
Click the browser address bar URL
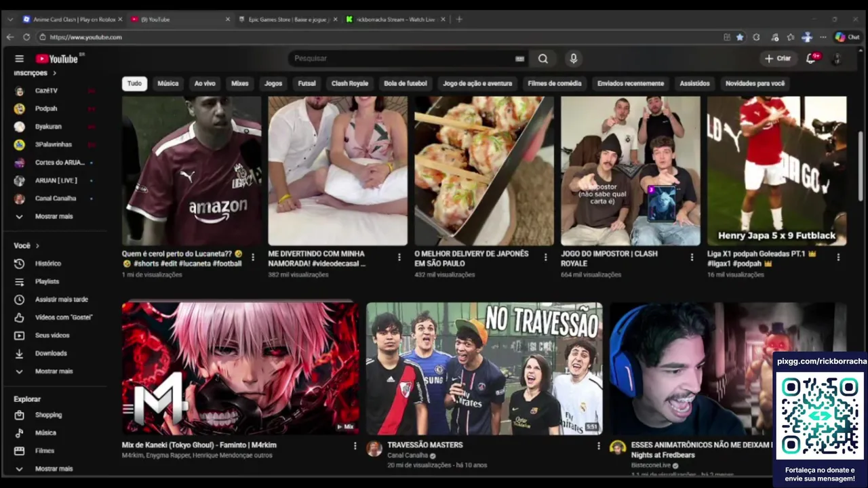click(85, 37)
